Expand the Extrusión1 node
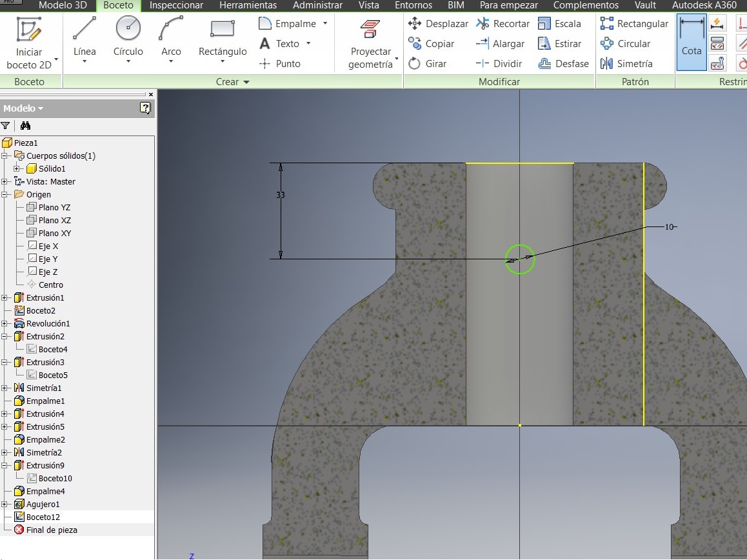The width and height of the screenshot is (747, 560). (x=5, y=298)
